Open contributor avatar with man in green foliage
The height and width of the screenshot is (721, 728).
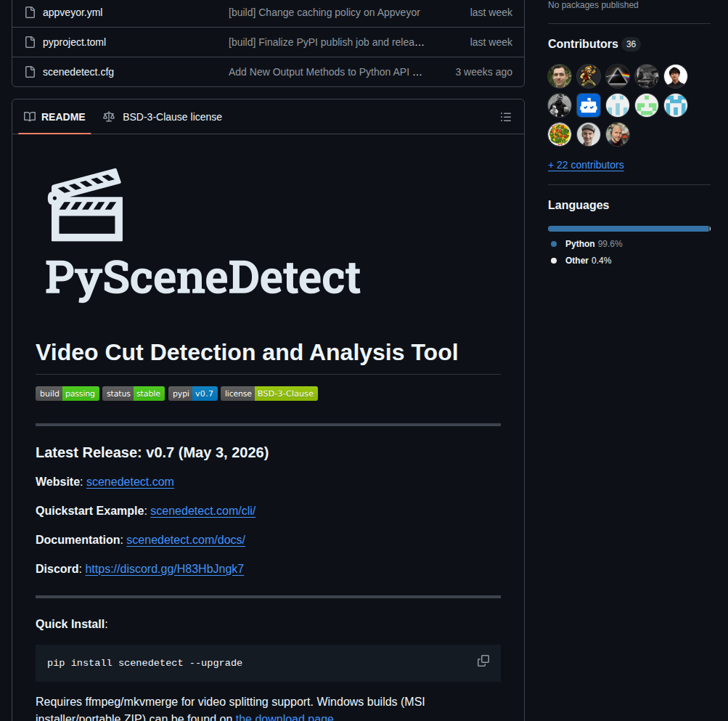tap(560, 76)
